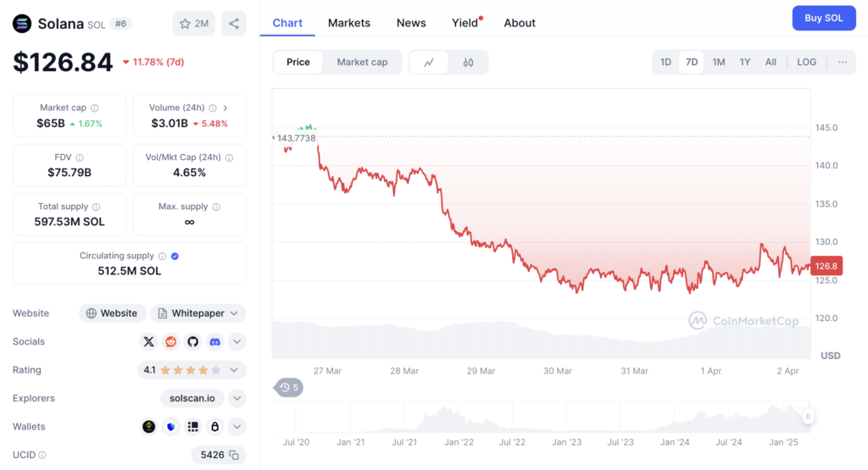Open UCID info icon
This screenshot has height=470, width=868.
click(42, 455)
